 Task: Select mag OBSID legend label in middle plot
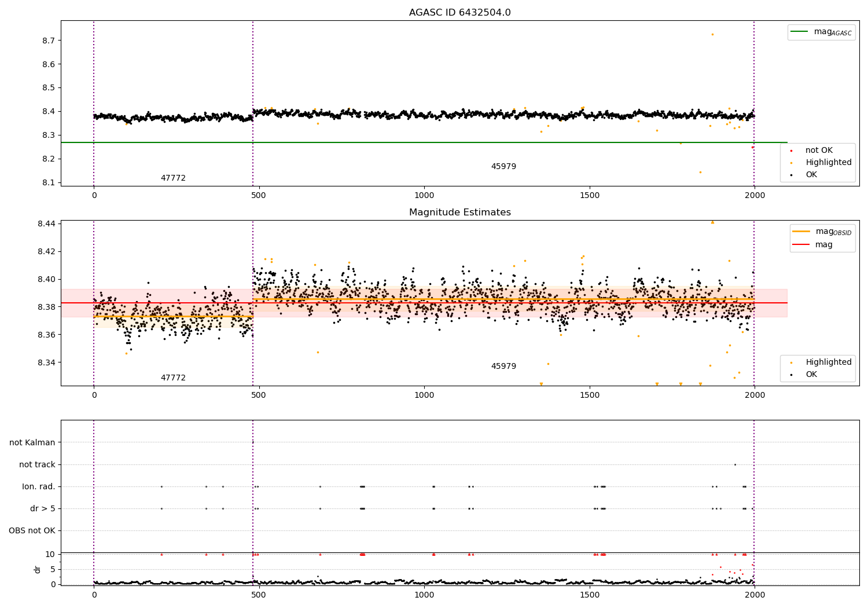[833, 232]
